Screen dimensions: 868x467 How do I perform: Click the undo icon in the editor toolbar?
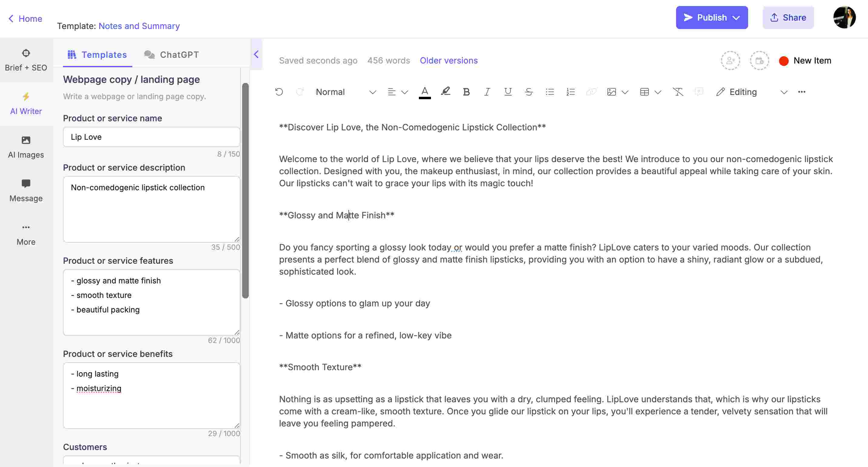pos(279,92)
